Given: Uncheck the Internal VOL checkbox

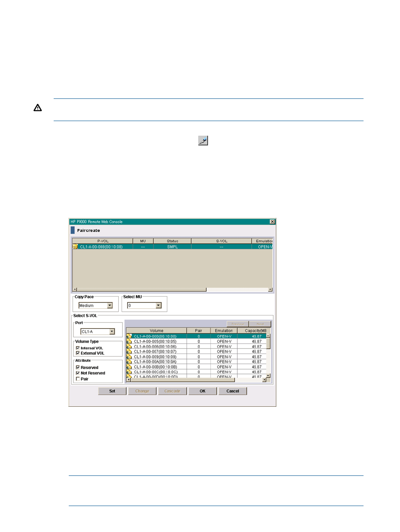Looking at the screenshot, I should (x=78, y=348).
